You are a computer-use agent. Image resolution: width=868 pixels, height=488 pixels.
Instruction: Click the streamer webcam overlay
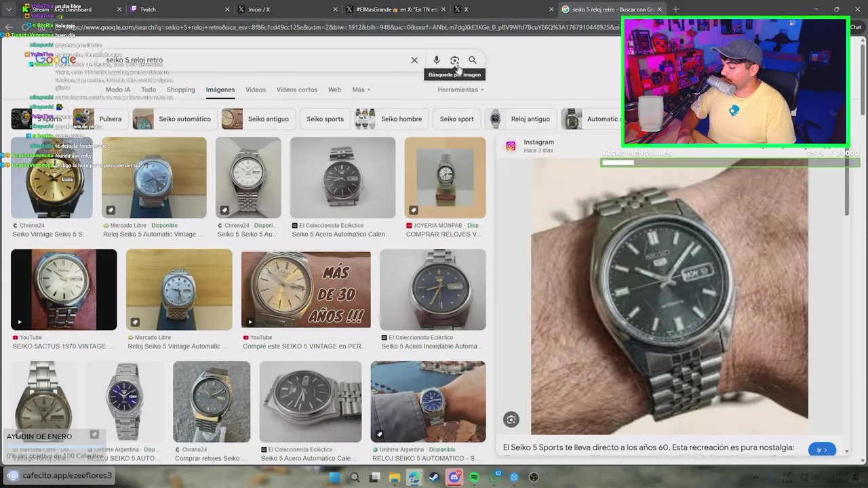[735, 82]
